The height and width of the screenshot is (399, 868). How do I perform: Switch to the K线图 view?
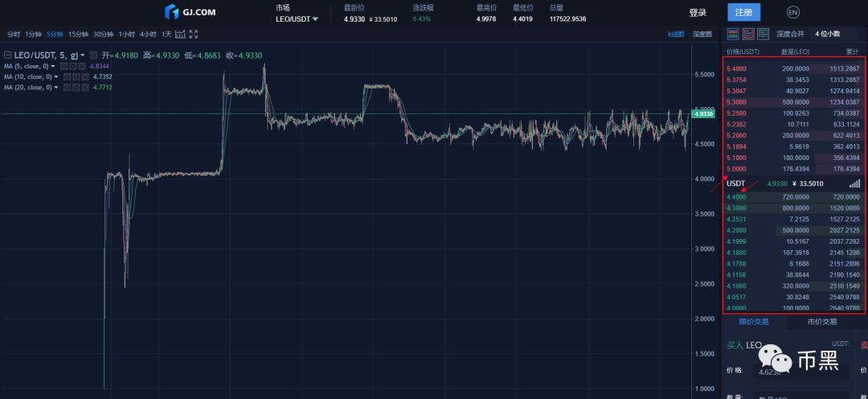tap(676, 34)
